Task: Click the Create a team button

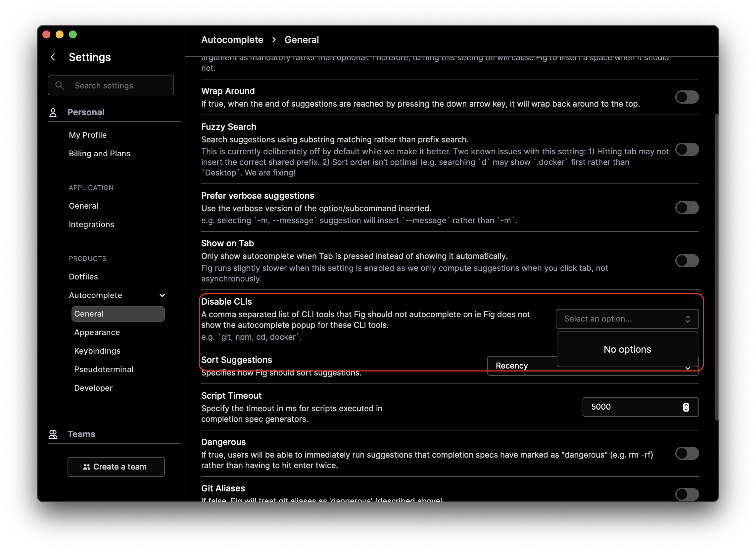Action: tap(116, 467)
